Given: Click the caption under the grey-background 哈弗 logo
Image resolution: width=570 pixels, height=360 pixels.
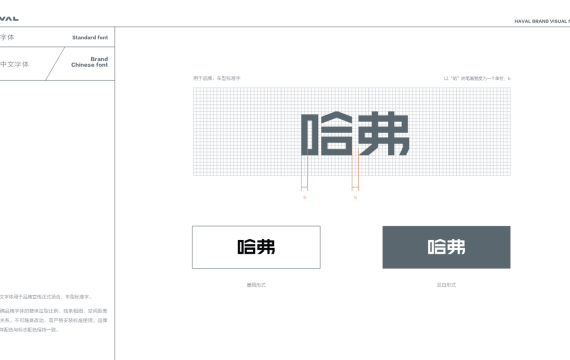Looking at the screenshot, I should (446, 285).
